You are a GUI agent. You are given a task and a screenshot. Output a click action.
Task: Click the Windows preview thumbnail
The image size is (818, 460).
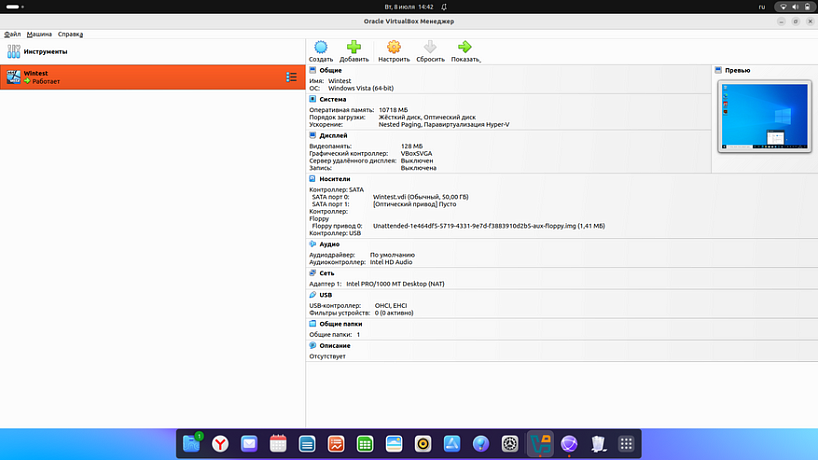click(762, 115)
